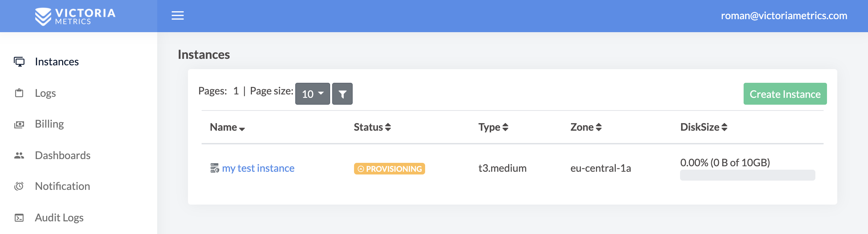Click the VictoriaMetrics logo
This screenshot has width=868, height=234.
point(75,16)
